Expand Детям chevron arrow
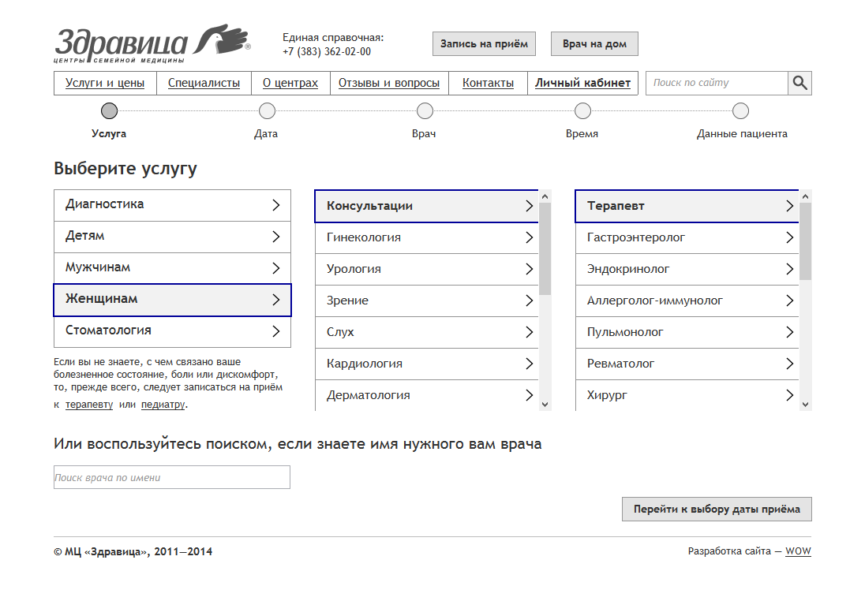This screenshot has width=865, height=616. click(275, 237)
